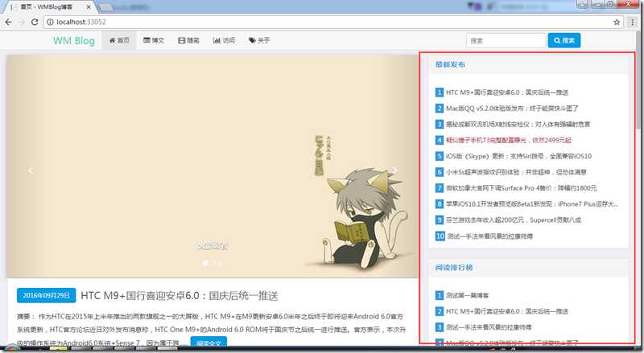Viewport: 644px width, 353px height.
Task: Open 阅读排行榜 item 2 HTC M9+国行
Action: (x=507, y=311)
